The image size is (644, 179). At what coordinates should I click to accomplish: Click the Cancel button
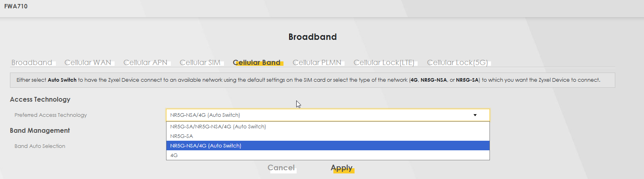coord(281,168)
